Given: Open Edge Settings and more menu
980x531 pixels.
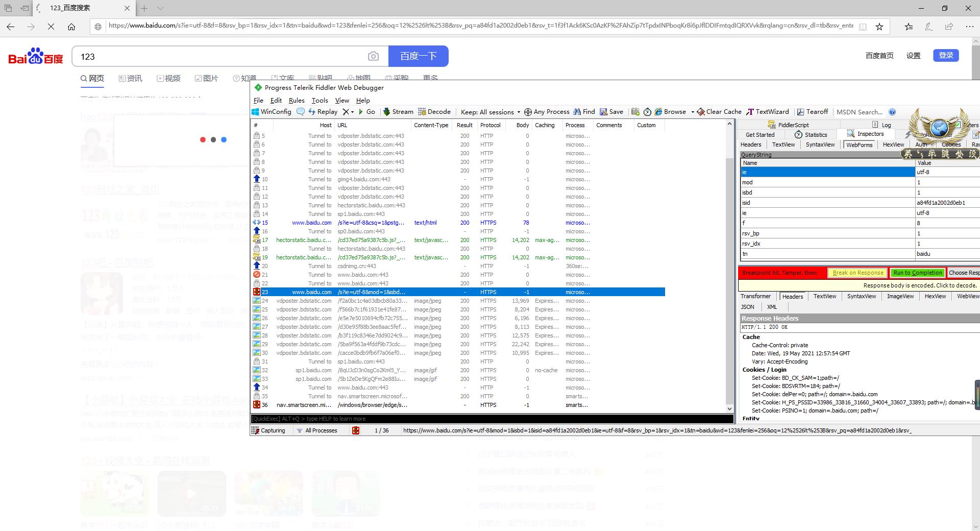Looking at the screenshot, I should pyautogui.click(x=970, y=27).
